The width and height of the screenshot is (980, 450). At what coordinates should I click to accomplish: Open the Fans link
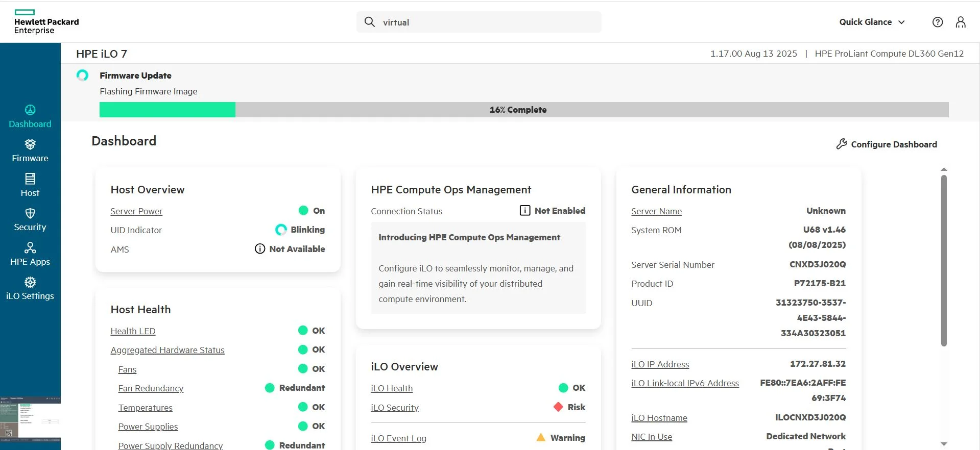coord(127,369)
